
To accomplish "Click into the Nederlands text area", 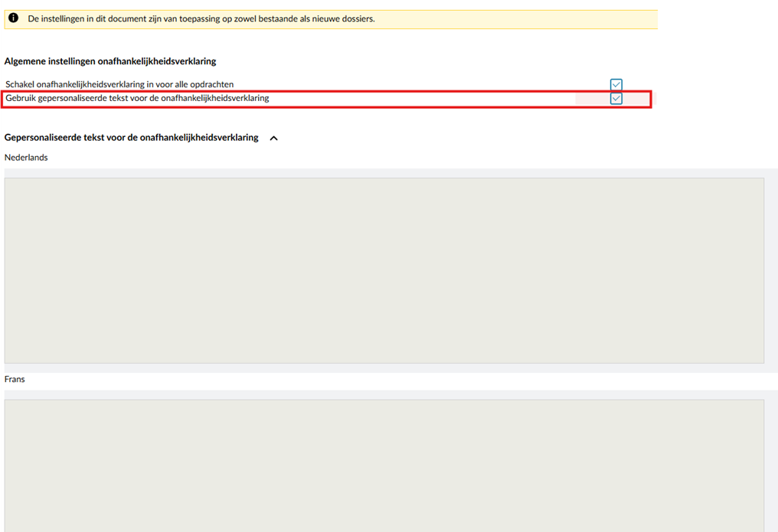I will click(383, 270).
